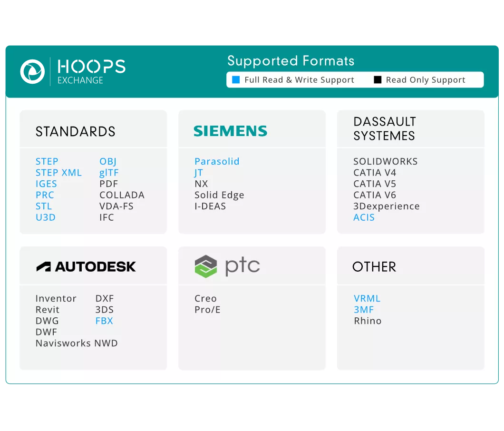
Task: Click the Supported Formats title
Action: [x=291, y=61]
